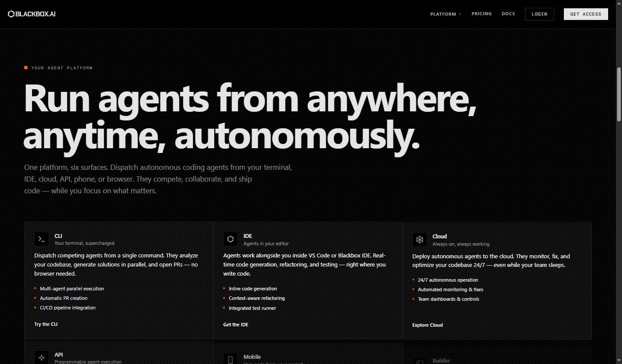Open the Platform navigation menu
This screenshot has width=622, height=364.
(445, 14)
